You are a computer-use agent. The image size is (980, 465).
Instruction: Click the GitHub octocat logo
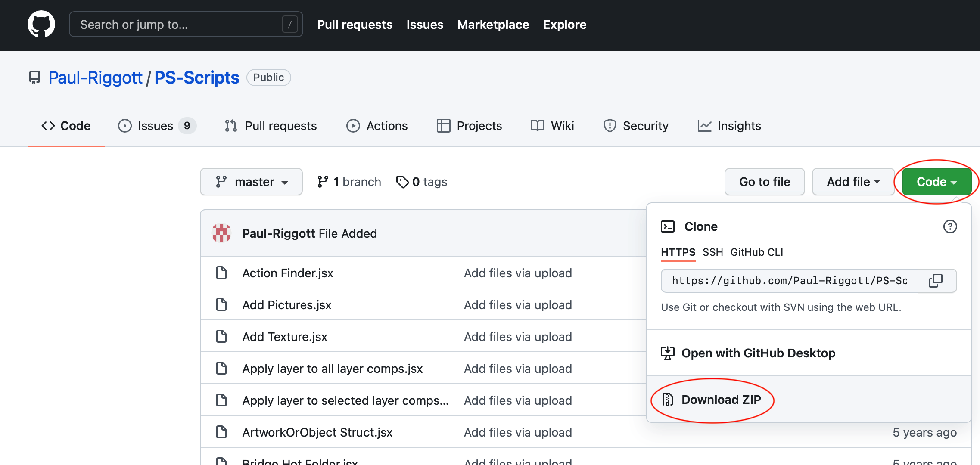(x=41, y=24)
